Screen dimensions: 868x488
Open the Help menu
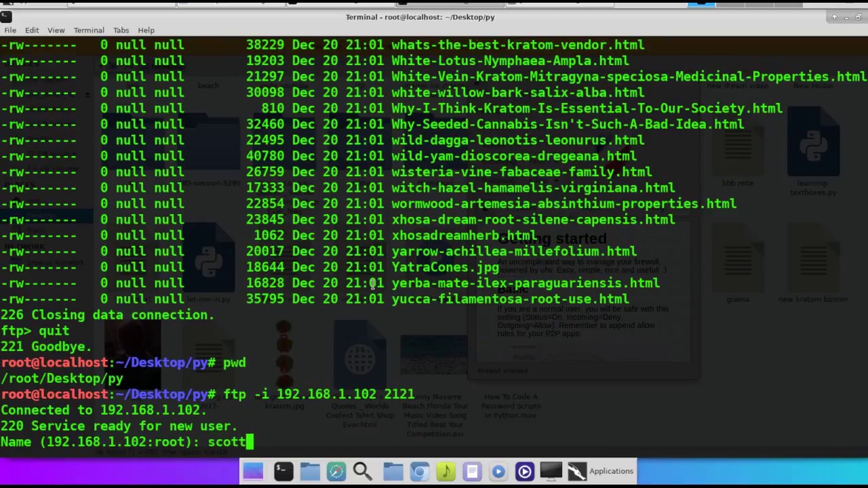(146, 30)
